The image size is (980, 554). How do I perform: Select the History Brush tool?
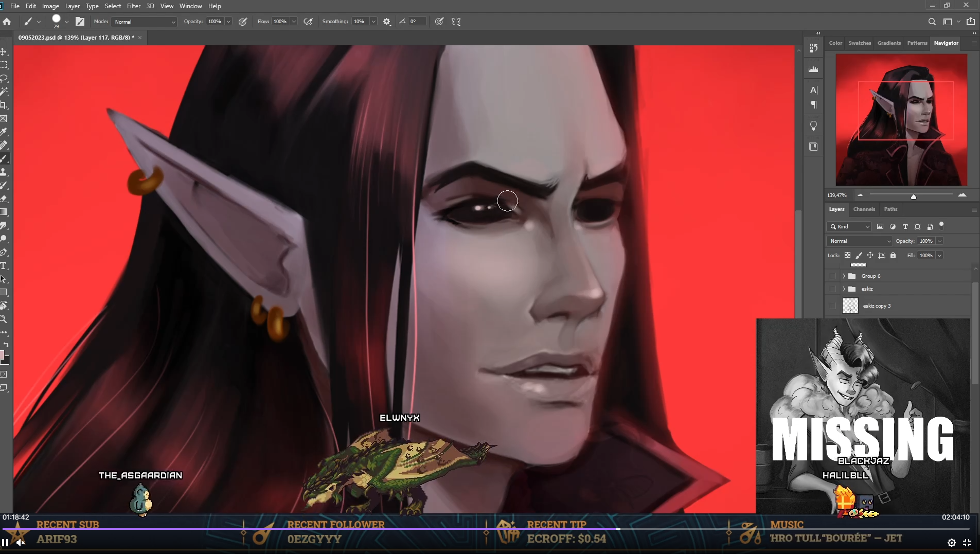[4, 185]
